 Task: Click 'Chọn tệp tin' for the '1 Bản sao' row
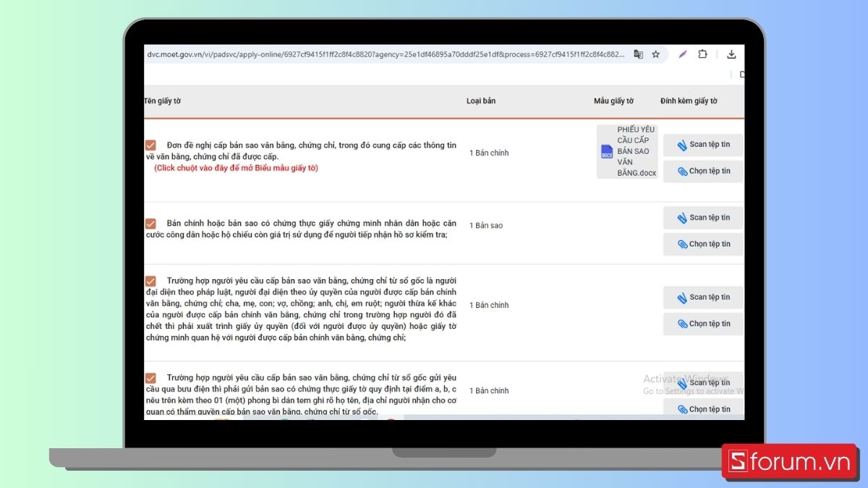(703, 244)
